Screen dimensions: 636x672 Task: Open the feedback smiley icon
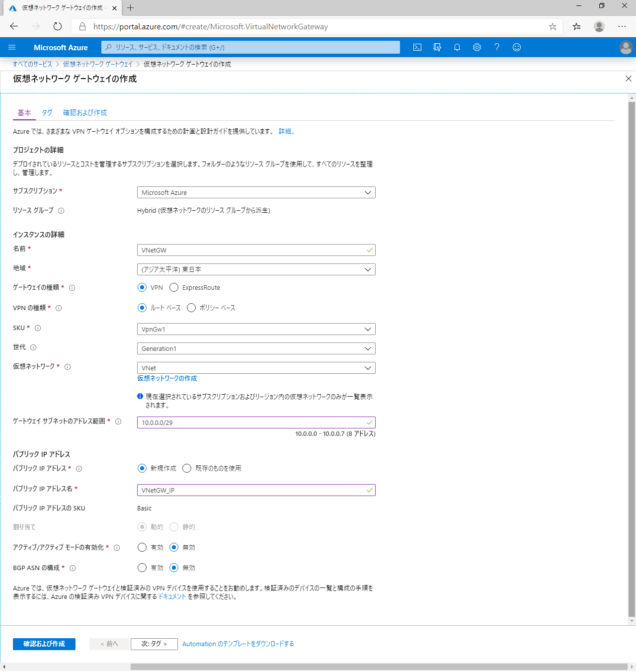(517, 47)
